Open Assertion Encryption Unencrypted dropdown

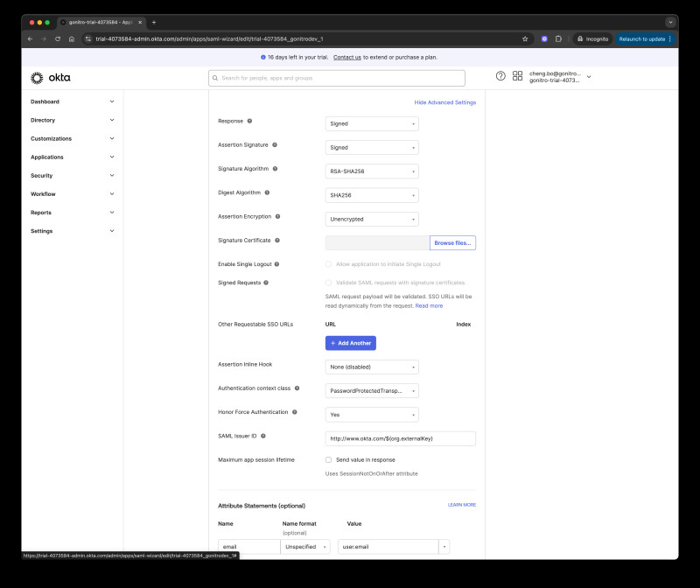click(x=372, y=220)
